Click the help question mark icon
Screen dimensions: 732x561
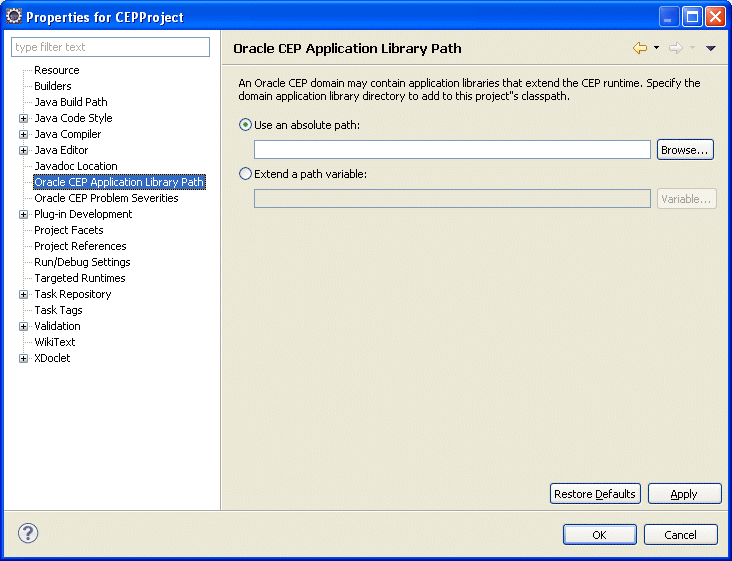(x=28, y=533)
